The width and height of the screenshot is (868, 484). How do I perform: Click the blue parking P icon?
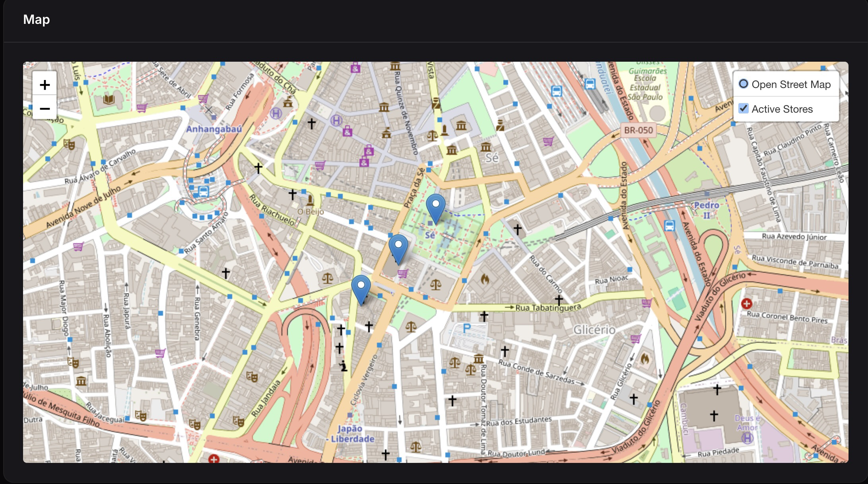467,329
